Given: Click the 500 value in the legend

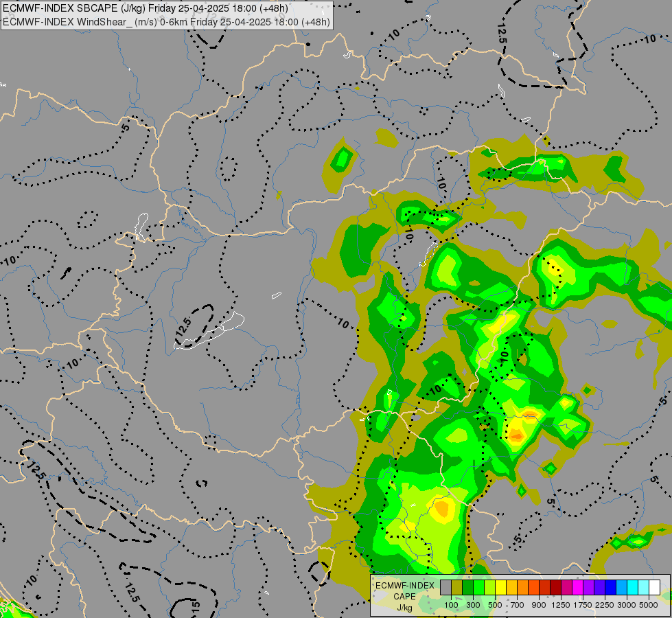Looking at the screenshot, I should coord(495,605).
